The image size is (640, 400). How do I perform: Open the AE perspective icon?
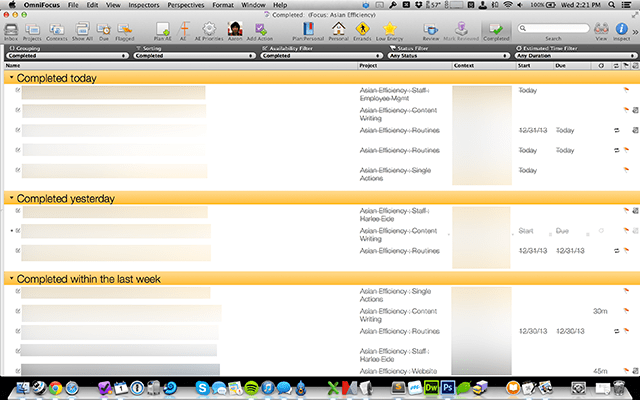tap(184, 31)
